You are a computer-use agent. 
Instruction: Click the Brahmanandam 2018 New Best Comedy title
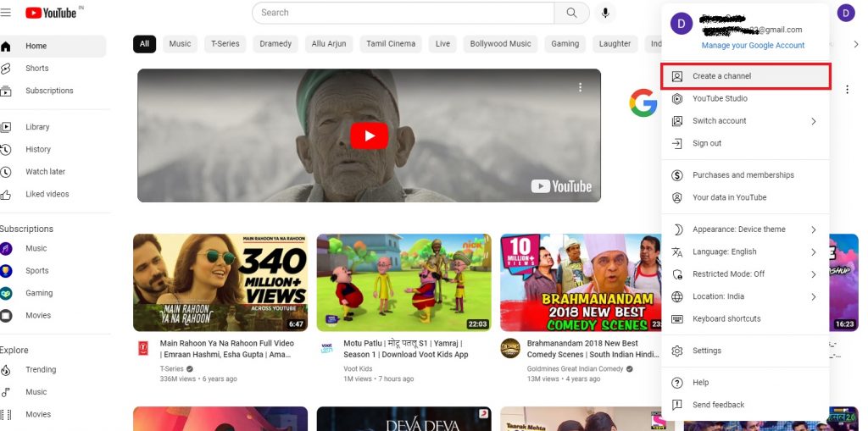(593, 349)
